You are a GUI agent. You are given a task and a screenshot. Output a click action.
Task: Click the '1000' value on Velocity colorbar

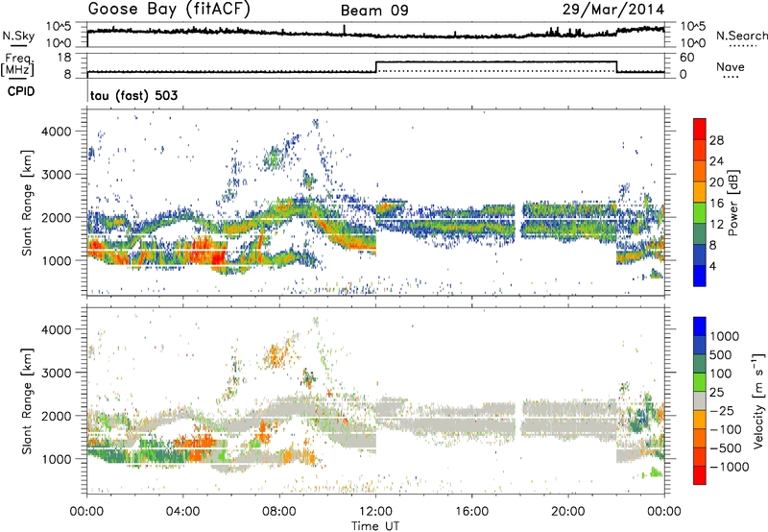[724, 336]
